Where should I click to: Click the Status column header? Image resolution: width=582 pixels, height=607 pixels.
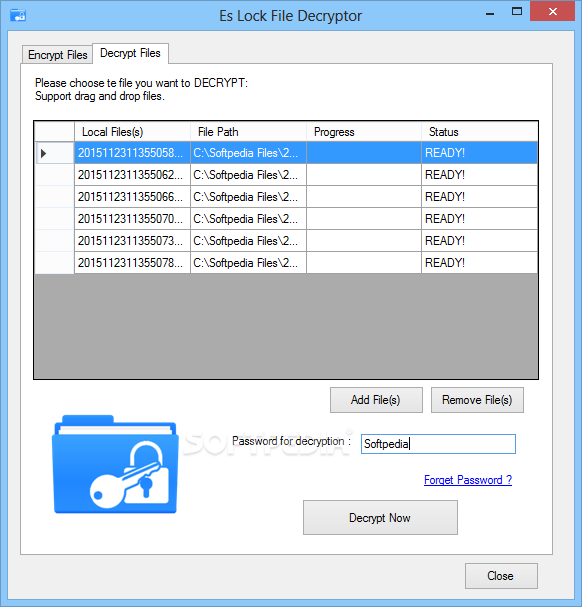pos(479,132)
